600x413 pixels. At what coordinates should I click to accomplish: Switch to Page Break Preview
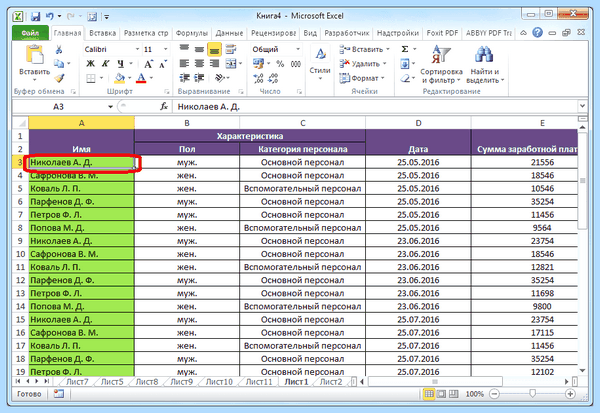pyautogui.click(x=453, y=394)
